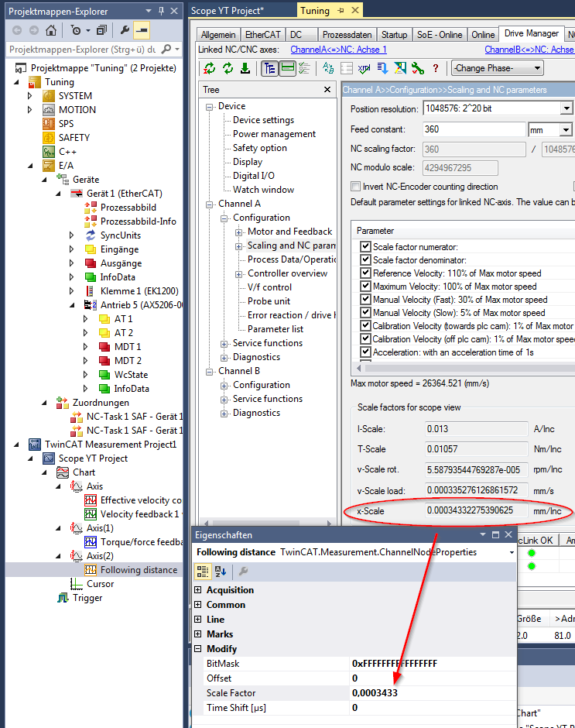Switch to the Prozessdaten tab
Image resolution: width=575 pixels, height=728 pixels.
[x=347, y=35]
